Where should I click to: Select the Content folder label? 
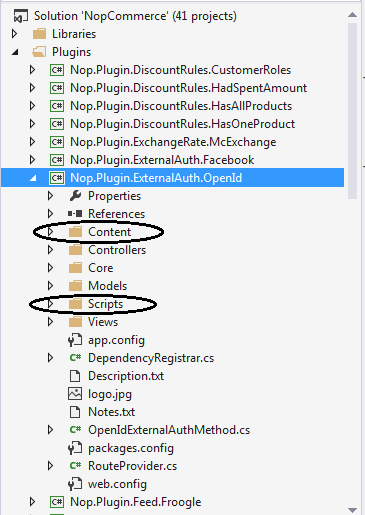109,232
